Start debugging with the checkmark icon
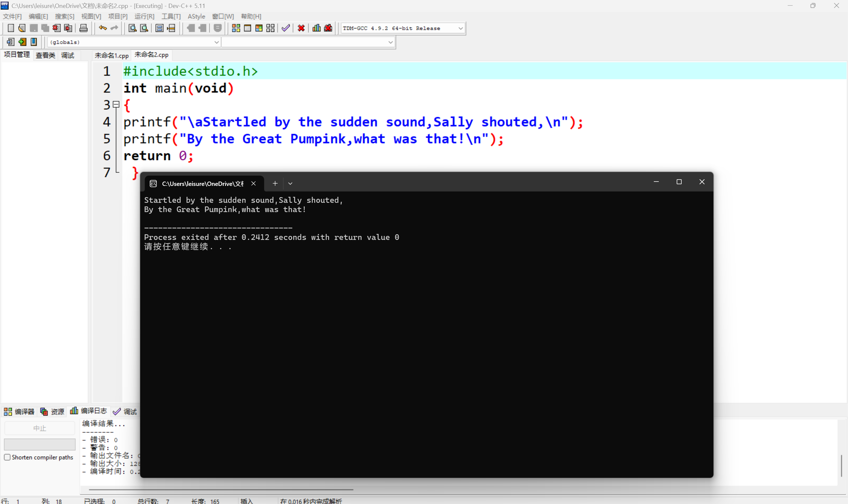The width and height of the screenshot is (848, 504). (x=285, y=28)
